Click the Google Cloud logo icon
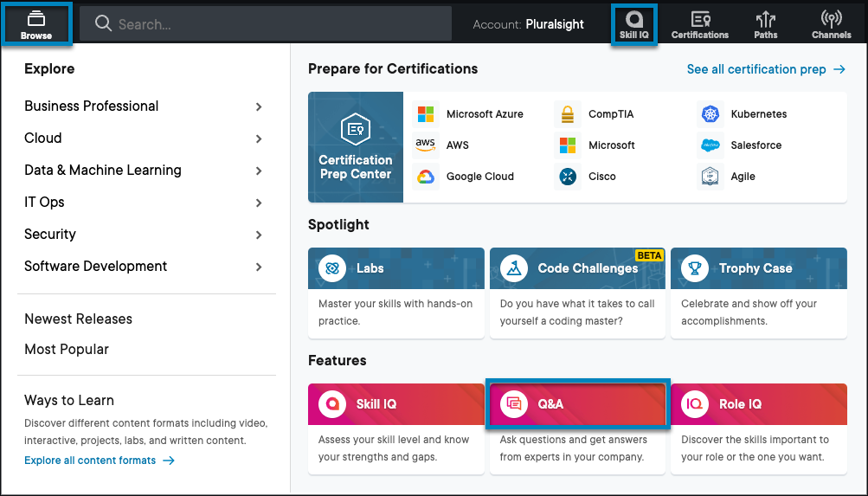The image size is (868, 496). pos(426,177)
